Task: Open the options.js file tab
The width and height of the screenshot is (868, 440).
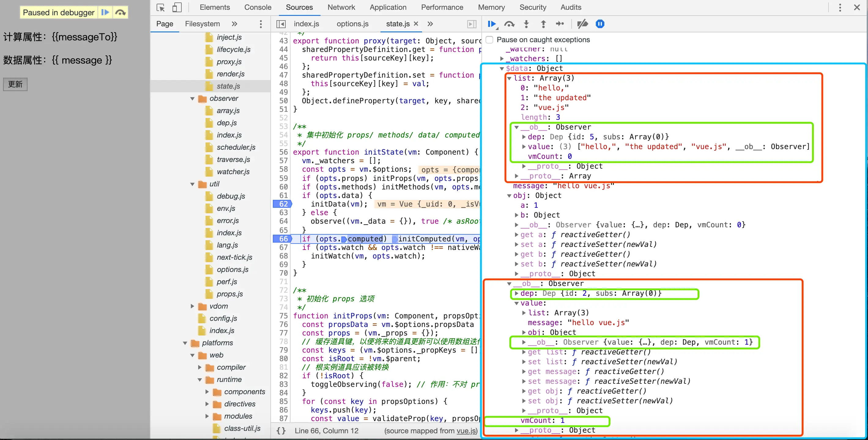Action: 352,24
